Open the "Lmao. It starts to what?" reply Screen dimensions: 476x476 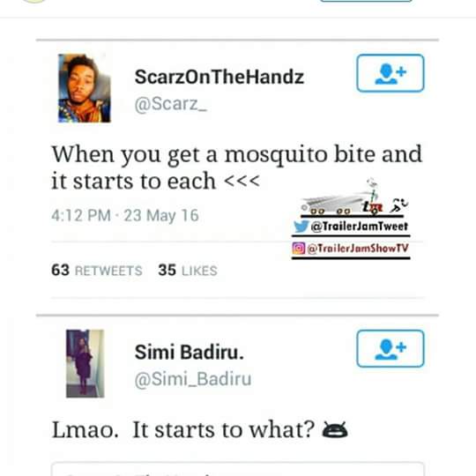183,430
